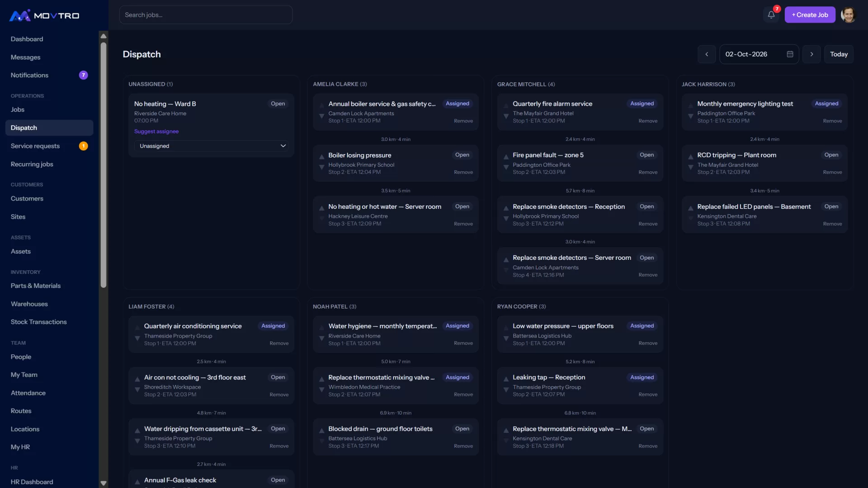Move Boiler losing pressure job up

pyautogui.click(x=321, y=157)
